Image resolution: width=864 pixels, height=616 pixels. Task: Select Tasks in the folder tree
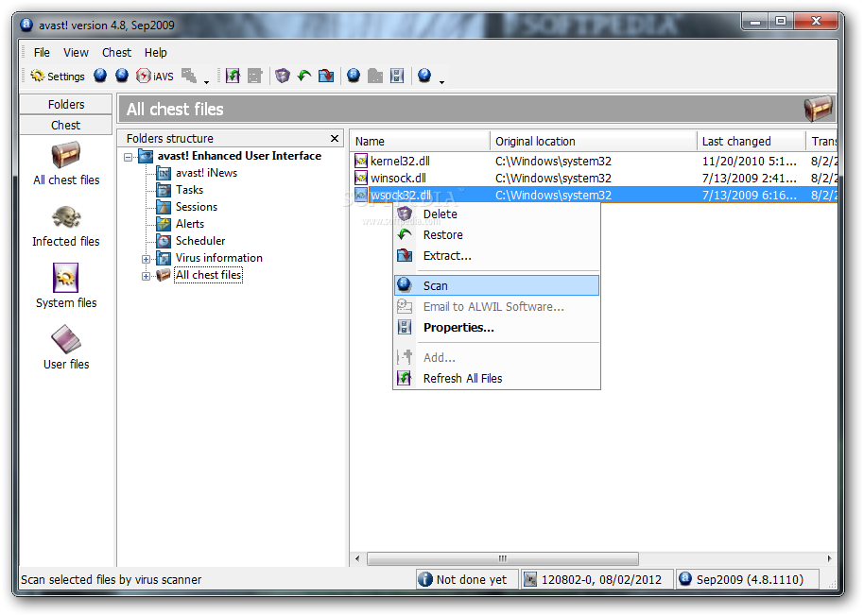189,190
